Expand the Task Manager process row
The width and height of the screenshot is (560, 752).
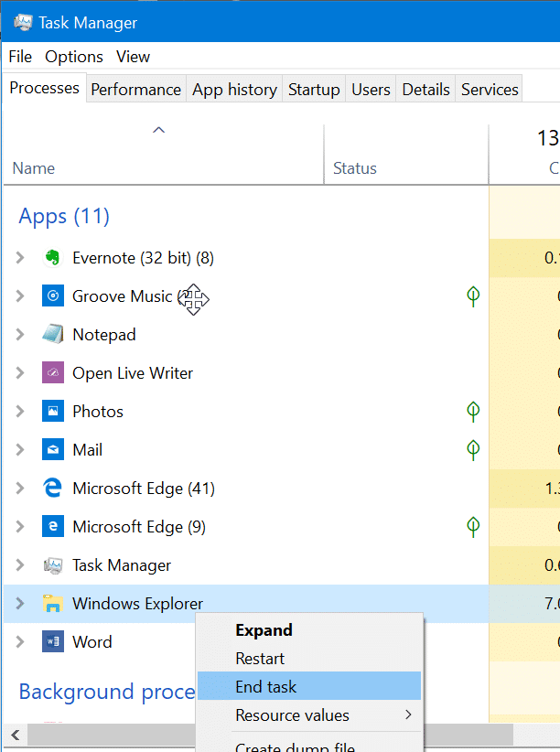pos(20,565)
